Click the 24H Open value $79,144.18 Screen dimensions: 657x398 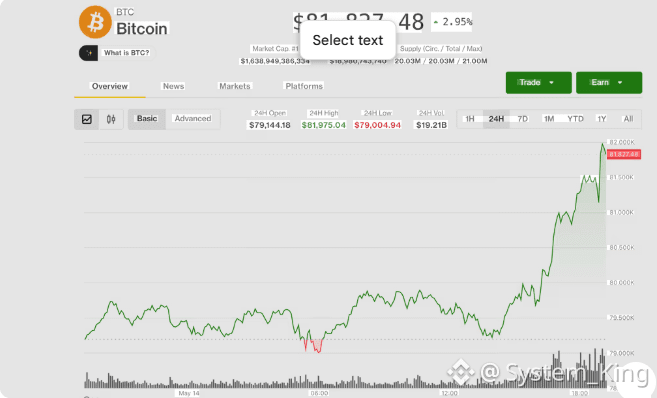269,125
